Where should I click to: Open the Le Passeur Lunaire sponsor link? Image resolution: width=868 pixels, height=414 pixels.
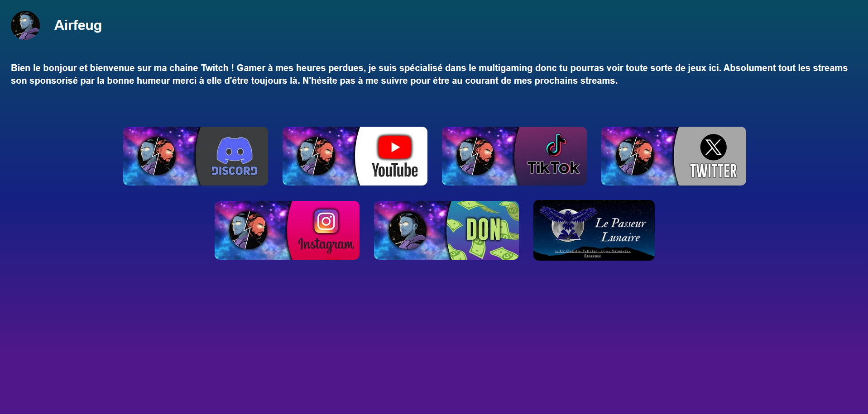point(593,230)
